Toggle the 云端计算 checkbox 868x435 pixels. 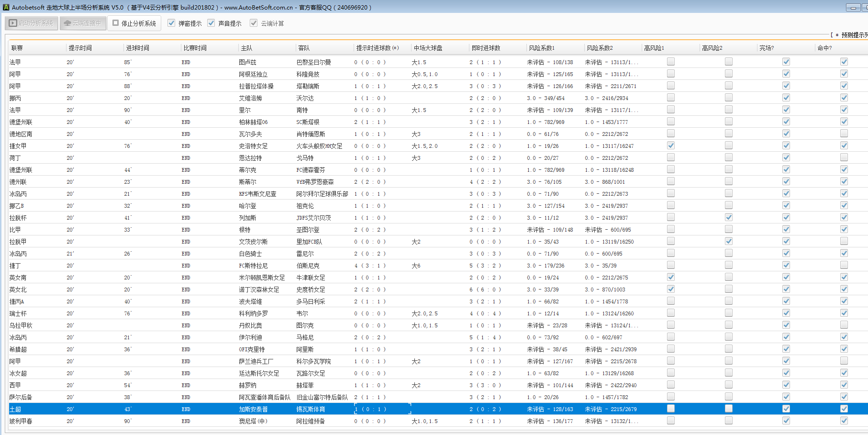(254, 23)
